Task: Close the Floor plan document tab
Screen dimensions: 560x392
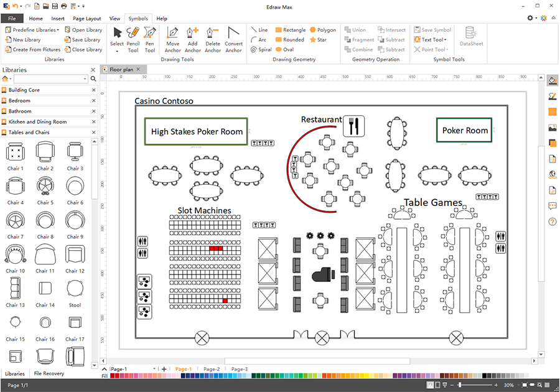Action: click(x=138, y=69)
